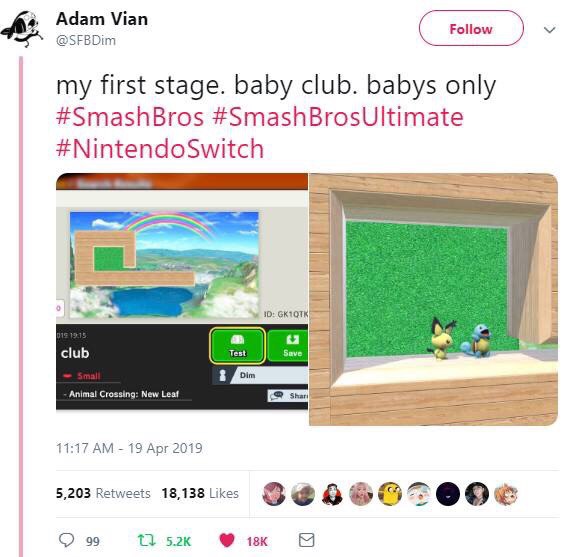The width and height of the screenshot is (582, 557).
Task: View the 5,203 Retweets list
Action: point(103,493)
